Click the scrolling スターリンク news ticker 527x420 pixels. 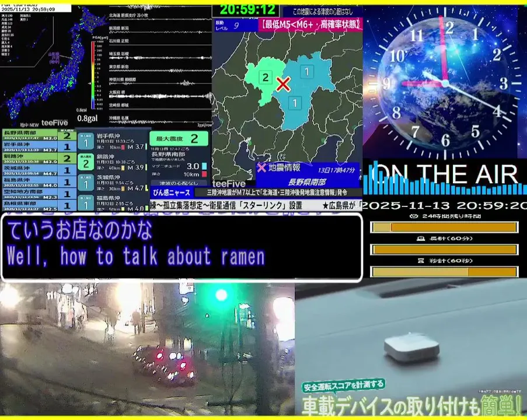pyautogui.click(x=256, y=205)
